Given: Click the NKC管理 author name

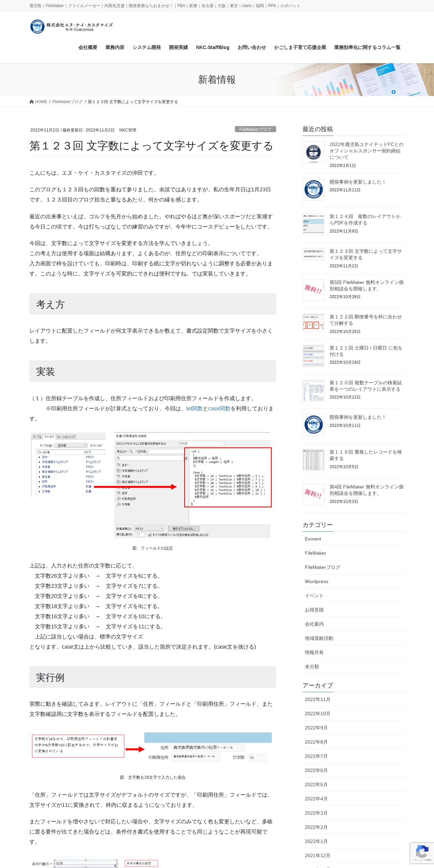Looking at the screenshot, I should [x=128, y=130].
